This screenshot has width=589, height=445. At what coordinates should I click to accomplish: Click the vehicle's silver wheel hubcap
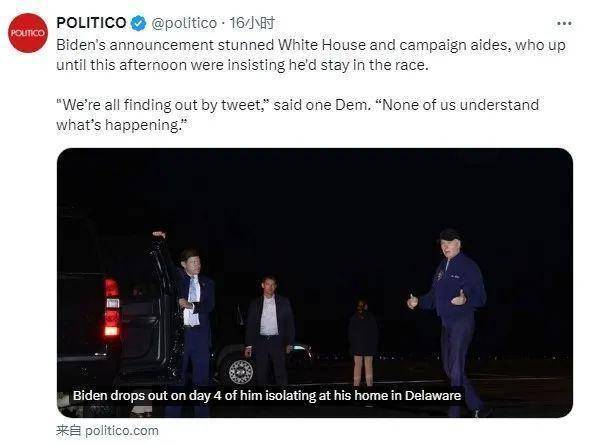pos(241,372)
